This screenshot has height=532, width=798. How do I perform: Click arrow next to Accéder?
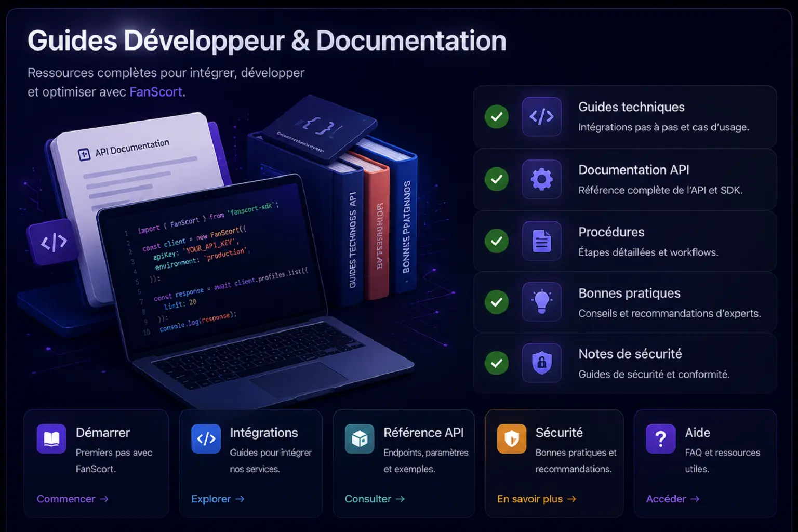pos(695,499)
